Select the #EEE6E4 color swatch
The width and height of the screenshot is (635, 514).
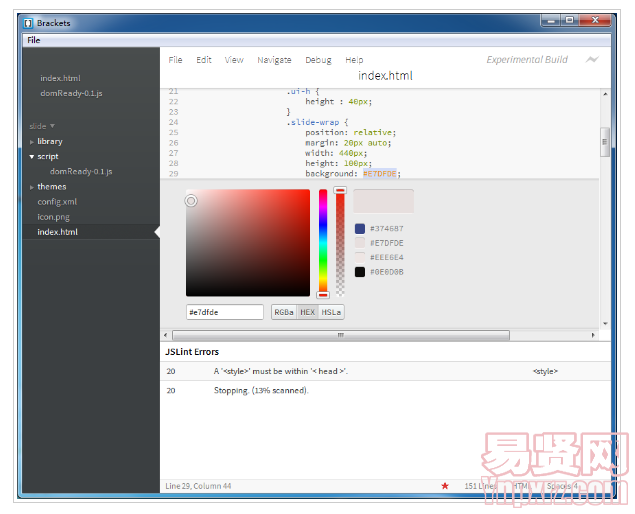(x=360, y=257)
